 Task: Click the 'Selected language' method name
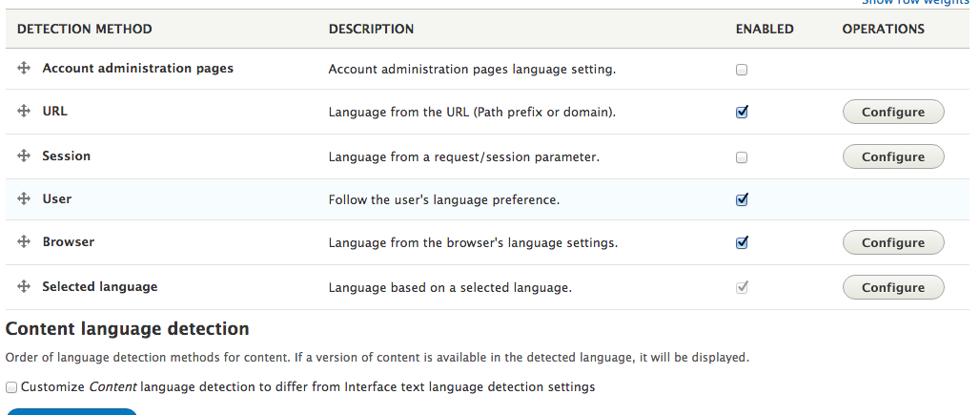click(x=100, y=286)
